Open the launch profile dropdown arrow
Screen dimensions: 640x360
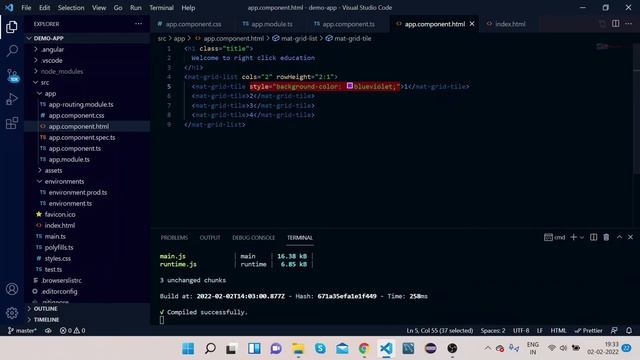click(582, 237)
